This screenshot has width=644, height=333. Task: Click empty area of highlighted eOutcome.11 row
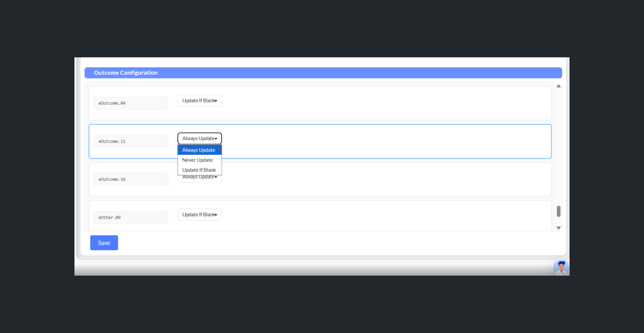click(369, 142)
